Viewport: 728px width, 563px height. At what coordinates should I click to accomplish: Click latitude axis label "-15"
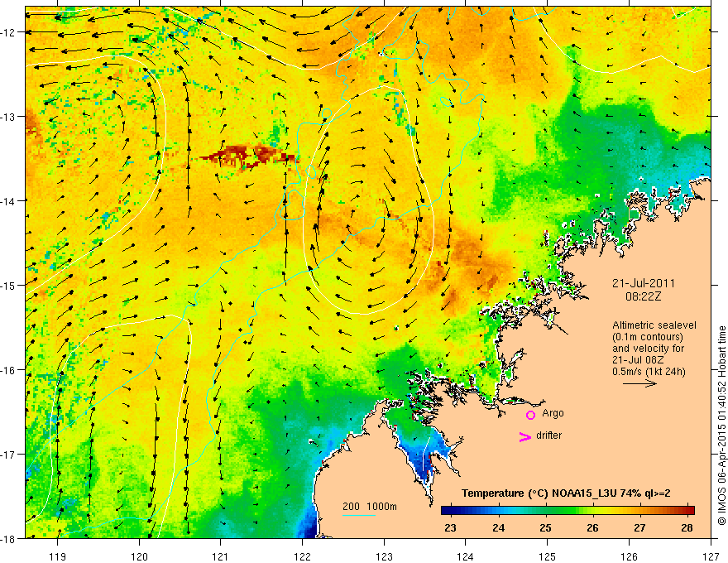pyautogui.click(x=9, y=285)
